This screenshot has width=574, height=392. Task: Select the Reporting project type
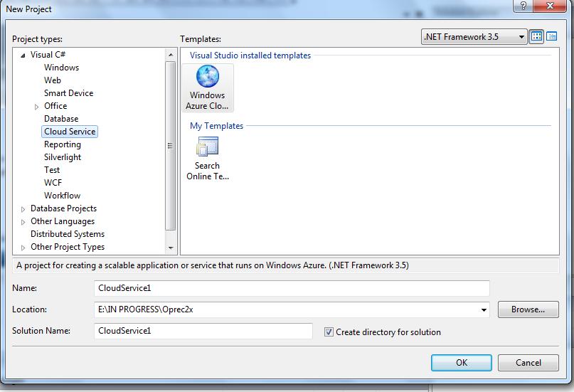point(62,144)
